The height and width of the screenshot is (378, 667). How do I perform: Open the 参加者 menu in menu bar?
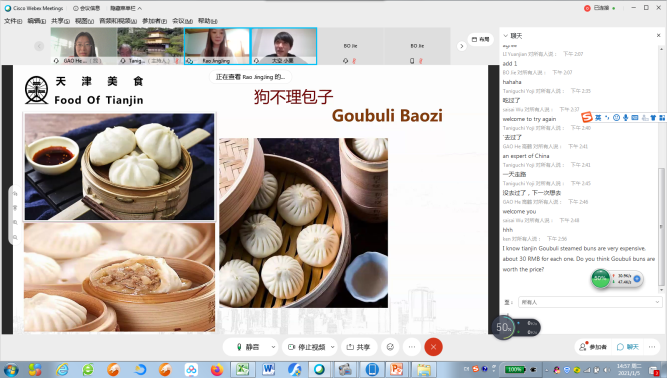pyautogui.click(x=154, y=21)
